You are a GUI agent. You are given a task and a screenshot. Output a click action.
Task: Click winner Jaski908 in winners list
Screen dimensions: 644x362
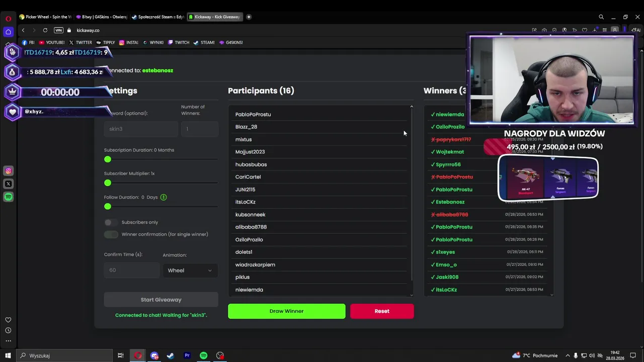coord(447,277)
